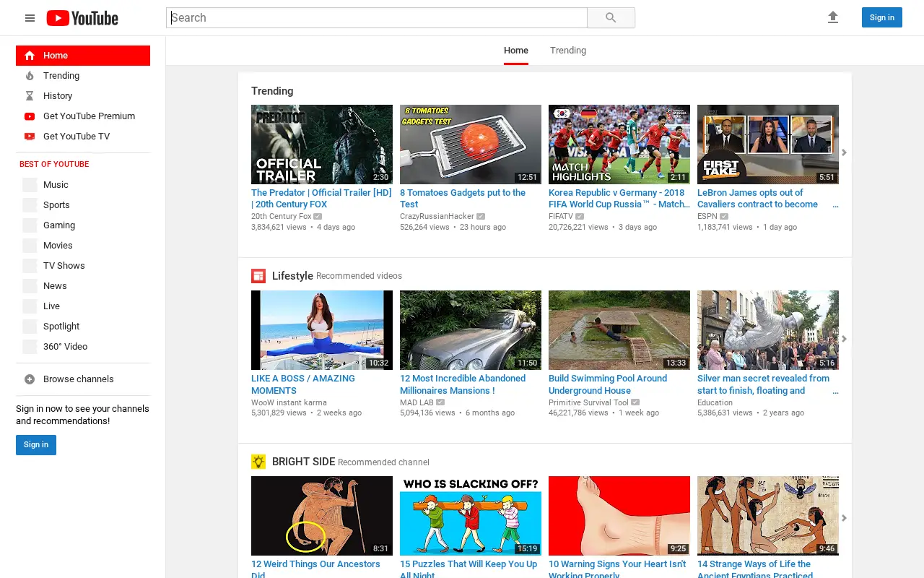Expand Trending row with next arrow
924x578 pixels.
[844, 152]
